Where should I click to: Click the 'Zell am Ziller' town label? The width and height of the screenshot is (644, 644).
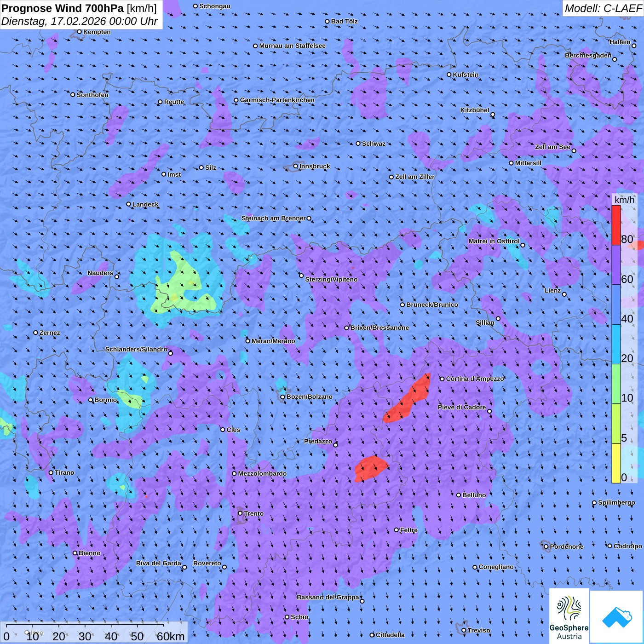tap(415, 177)
